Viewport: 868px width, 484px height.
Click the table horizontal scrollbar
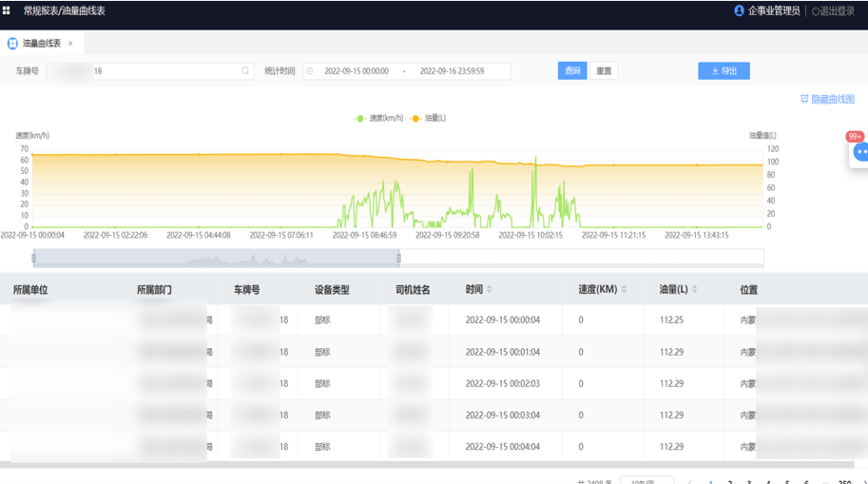click(427, 465)
